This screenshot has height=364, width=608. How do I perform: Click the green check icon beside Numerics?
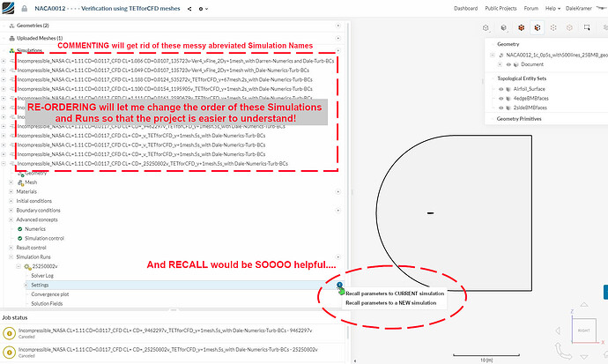click(19, 228)
